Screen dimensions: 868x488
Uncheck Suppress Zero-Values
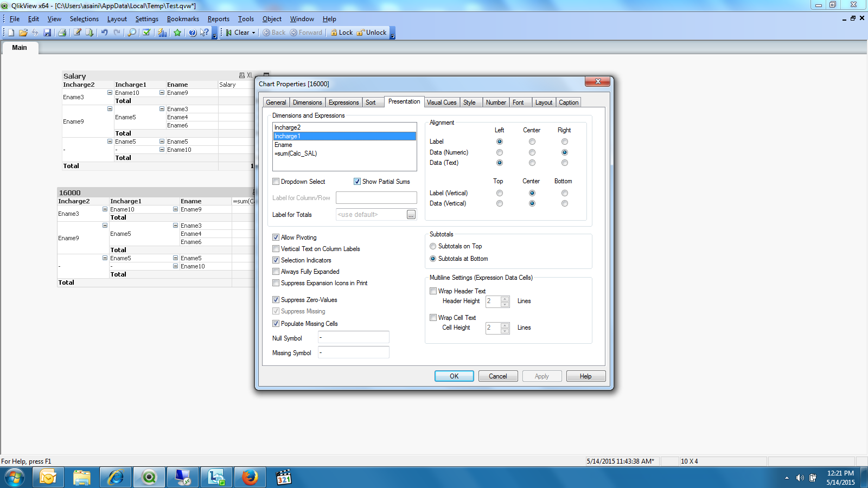276,300
